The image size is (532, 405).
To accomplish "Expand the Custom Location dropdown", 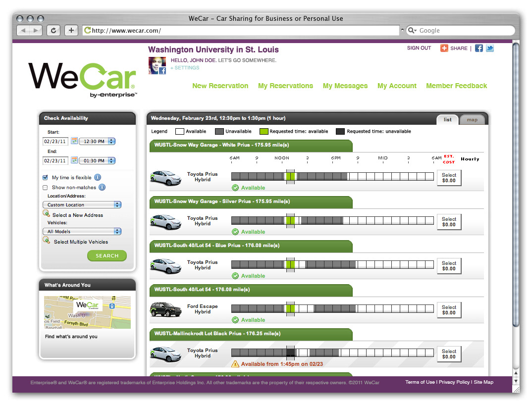I will tap(82, 204).
